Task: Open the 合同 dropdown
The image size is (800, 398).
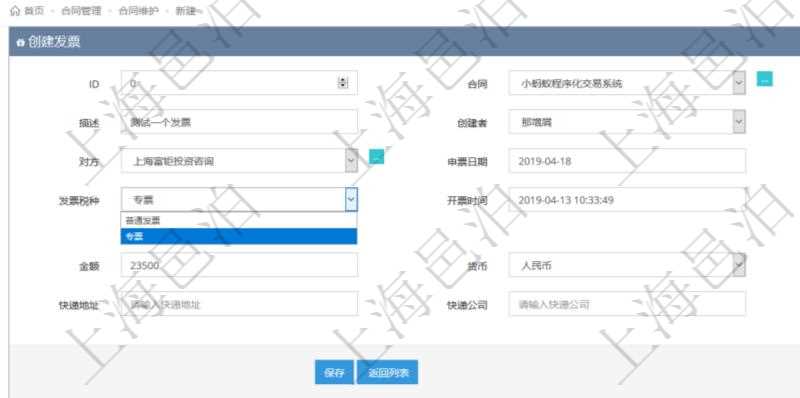Action: click(x=739, y=83)
